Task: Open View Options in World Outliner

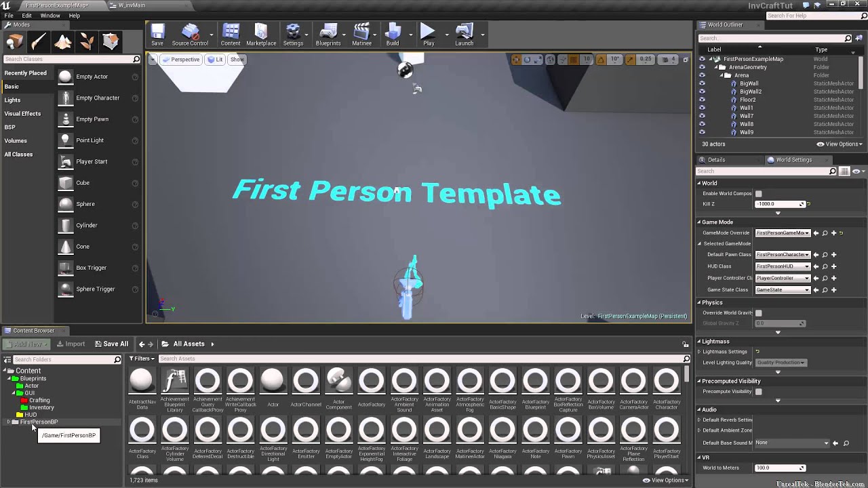Action: tap(840, 144)
